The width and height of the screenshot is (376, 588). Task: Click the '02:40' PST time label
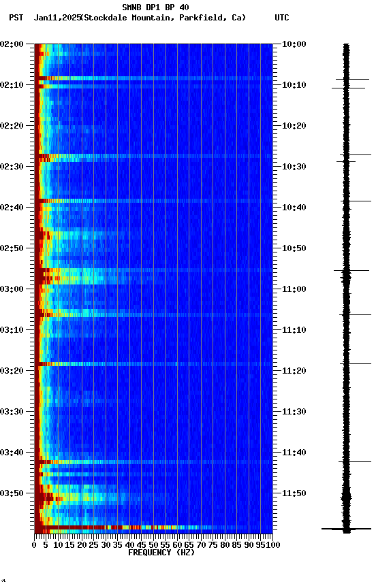(12, 208)
